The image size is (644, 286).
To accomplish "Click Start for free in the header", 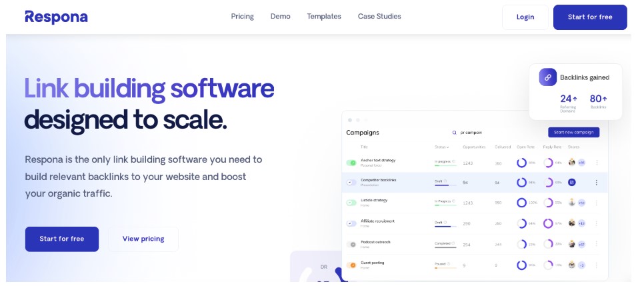I will [590, 17].
